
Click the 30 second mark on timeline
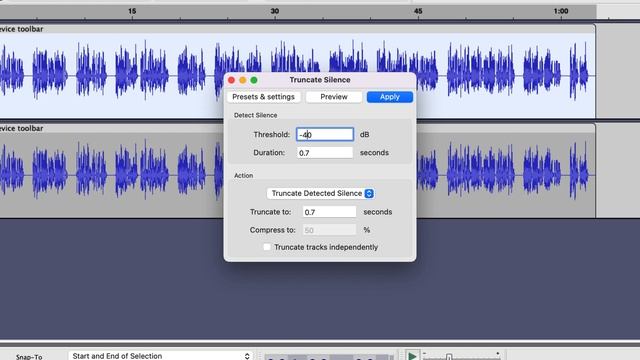click(x=275, y=11)
